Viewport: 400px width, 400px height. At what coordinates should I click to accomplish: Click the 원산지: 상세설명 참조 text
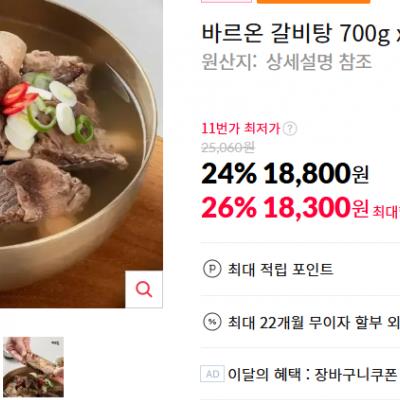286,62
